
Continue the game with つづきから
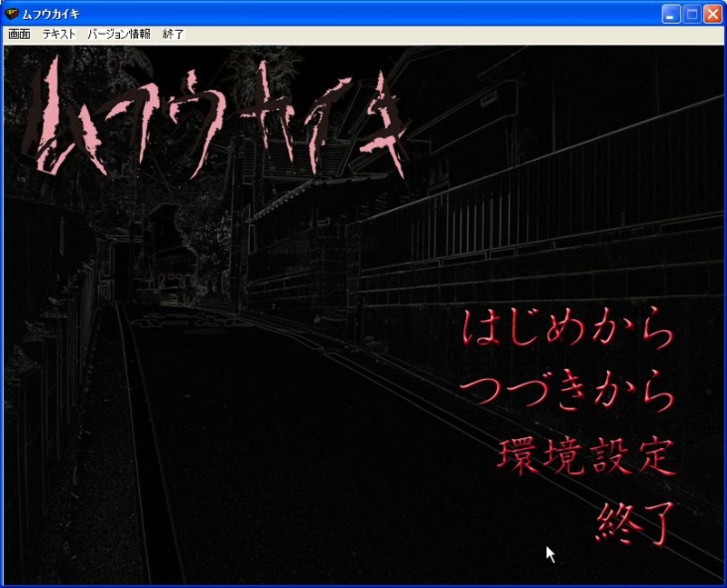point(568,393)
